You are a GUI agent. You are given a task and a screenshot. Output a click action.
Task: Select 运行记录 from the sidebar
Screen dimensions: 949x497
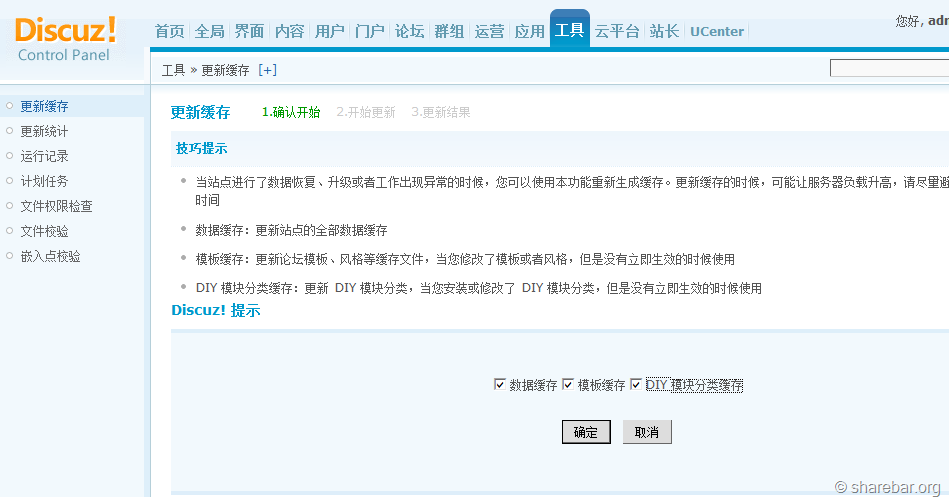coord(44,156)
